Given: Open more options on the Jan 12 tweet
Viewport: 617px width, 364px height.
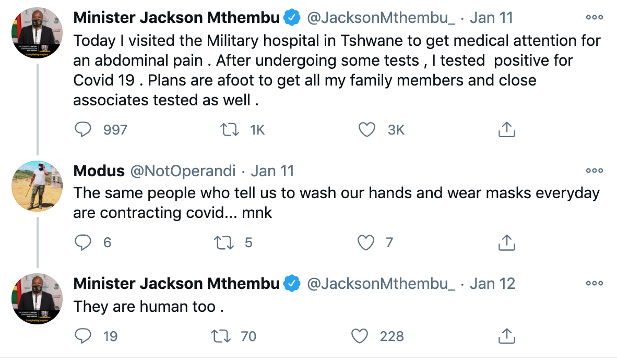Looking at the screenshot, I should [x=594, y=283].
